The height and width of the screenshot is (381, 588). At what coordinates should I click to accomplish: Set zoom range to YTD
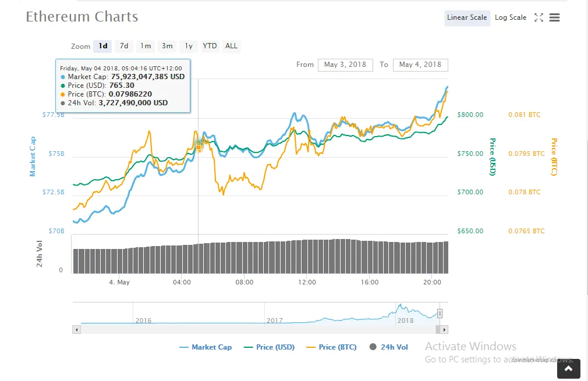click(210, 46)
